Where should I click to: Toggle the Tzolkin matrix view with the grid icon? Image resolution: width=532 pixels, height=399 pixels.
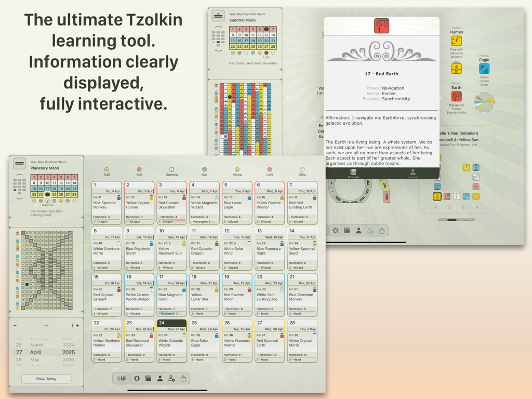click(x=122, y=378)
